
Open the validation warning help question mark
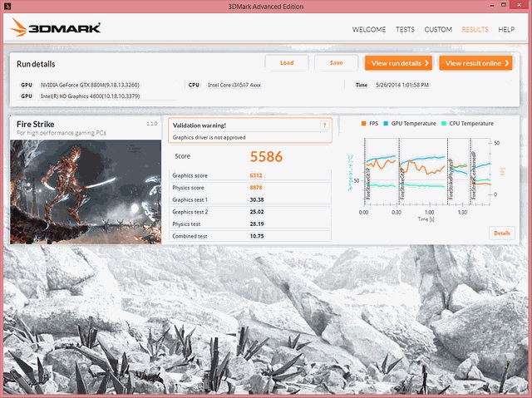[x=324, y=125]
